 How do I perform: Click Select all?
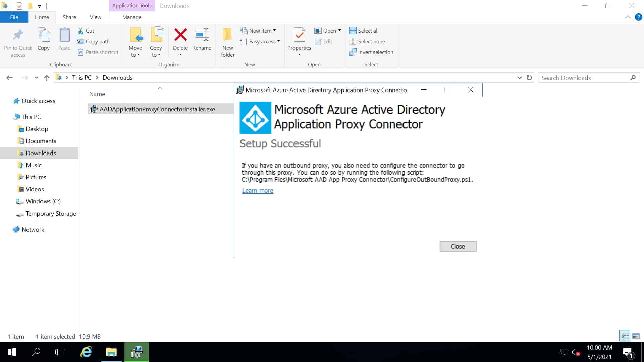(x=364, y=31)
